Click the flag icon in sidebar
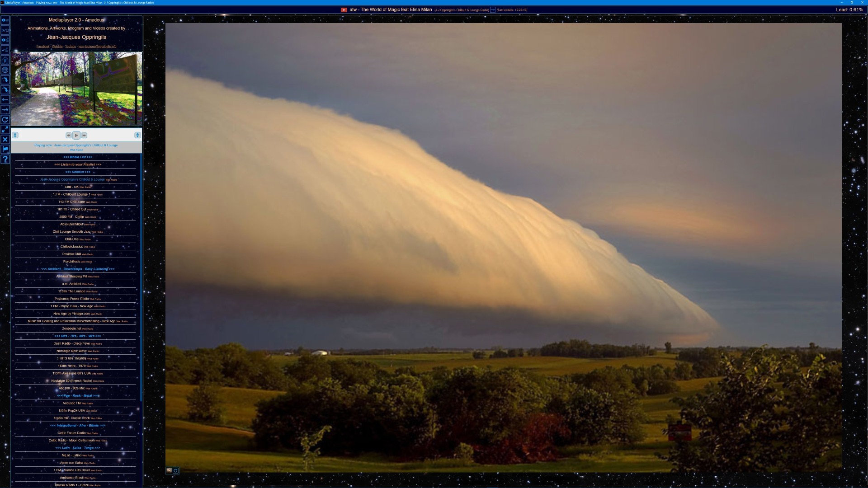Viewport: 868px width, 488px height. (5, 150)
